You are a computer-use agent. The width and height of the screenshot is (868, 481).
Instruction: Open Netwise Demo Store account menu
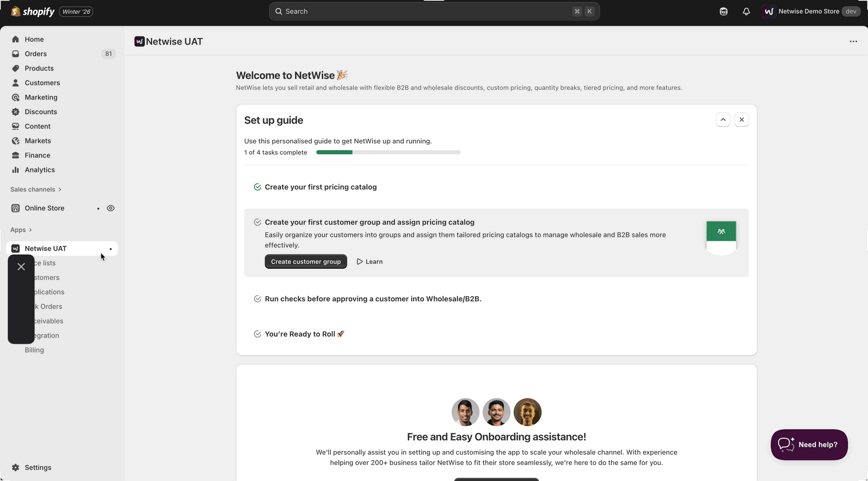[x=811, y=11]
